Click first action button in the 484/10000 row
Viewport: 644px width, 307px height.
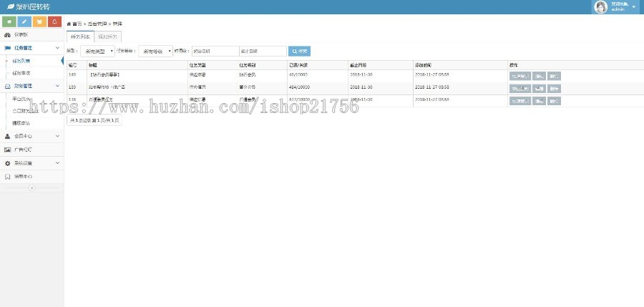520,88
